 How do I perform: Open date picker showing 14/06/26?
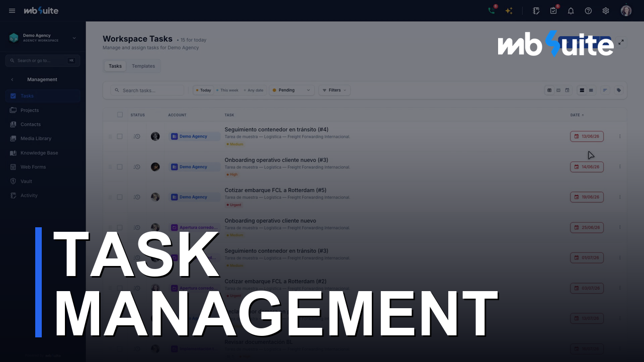pos(587,167)
